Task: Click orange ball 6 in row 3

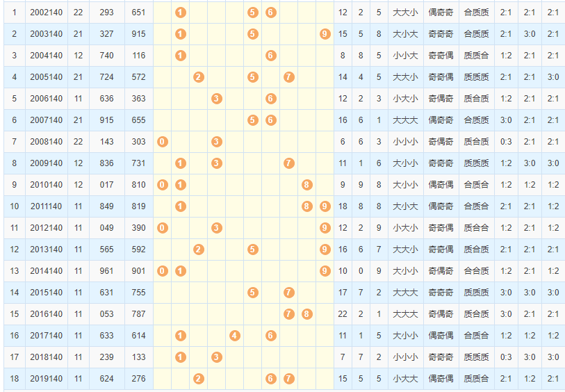Action: pyautogui.click(x=271, y=56)
